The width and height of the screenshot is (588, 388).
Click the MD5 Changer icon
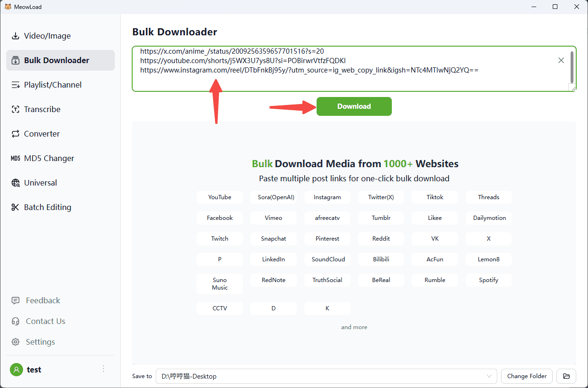[16, 158]
